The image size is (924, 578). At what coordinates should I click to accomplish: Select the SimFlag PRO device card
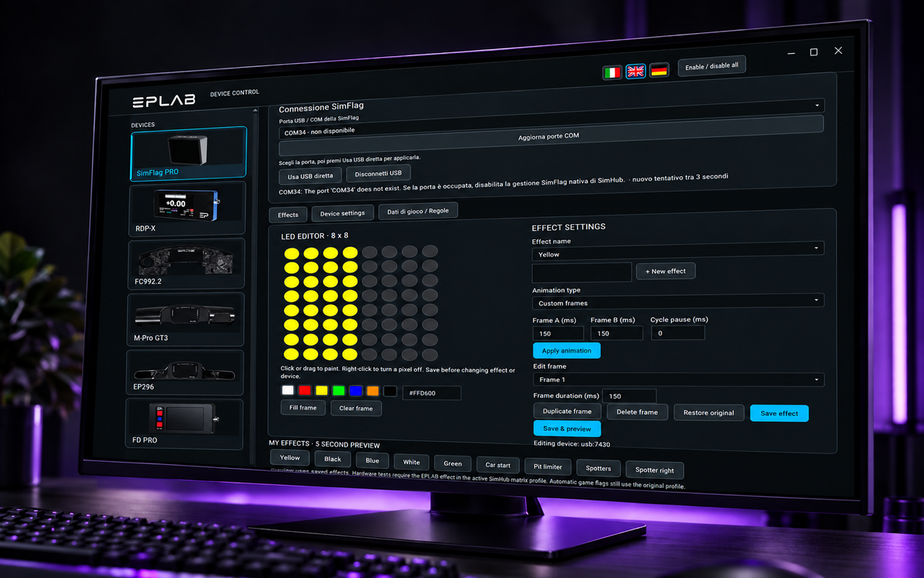(189, 153)
